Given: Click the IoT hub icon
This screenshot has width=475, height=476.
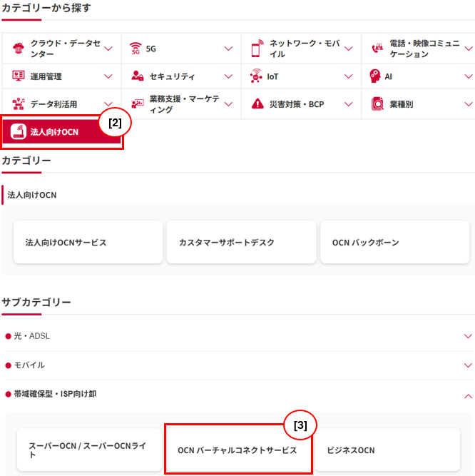Looking at the screenshot, I should (256, 76).
